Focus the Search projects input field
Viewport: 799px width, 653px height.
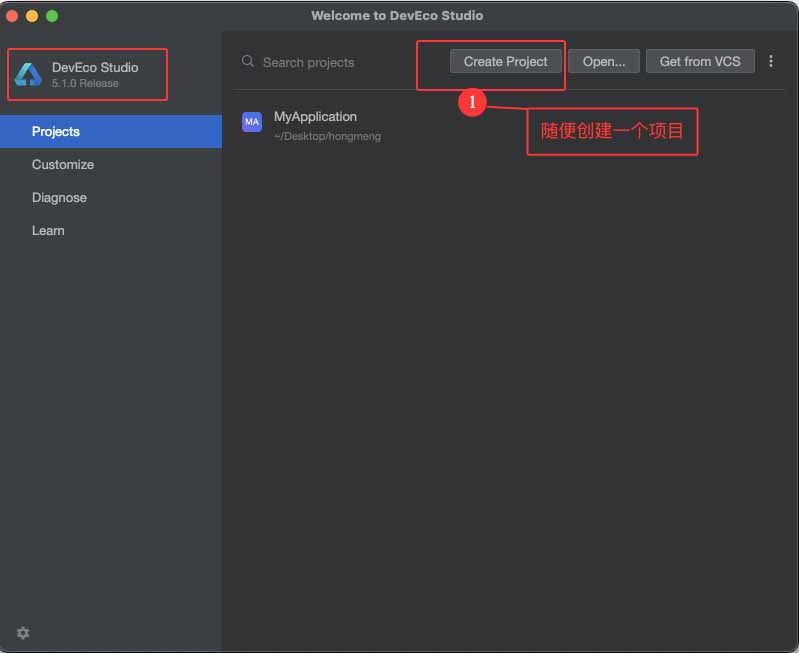pos(320,62)
